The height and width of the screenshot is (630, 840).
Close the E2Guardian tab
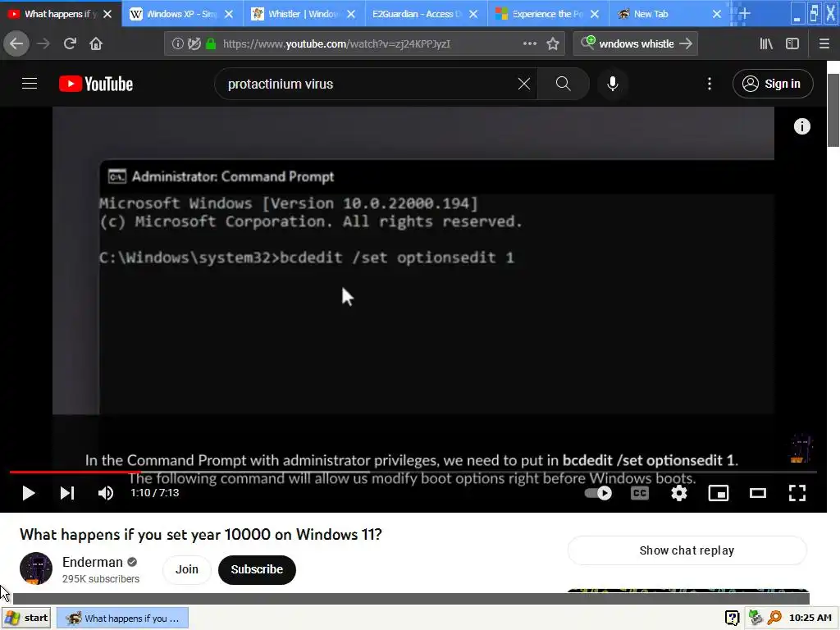473,14
